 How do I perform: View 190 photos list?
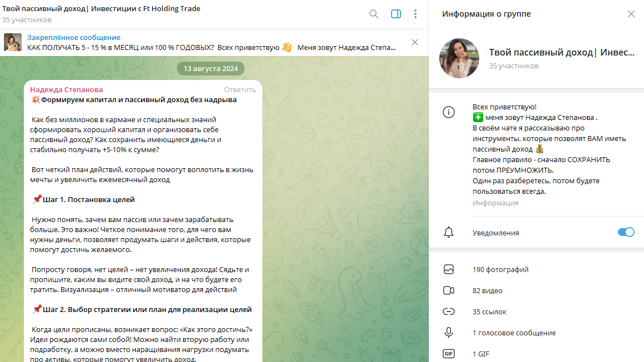point(500,269)
